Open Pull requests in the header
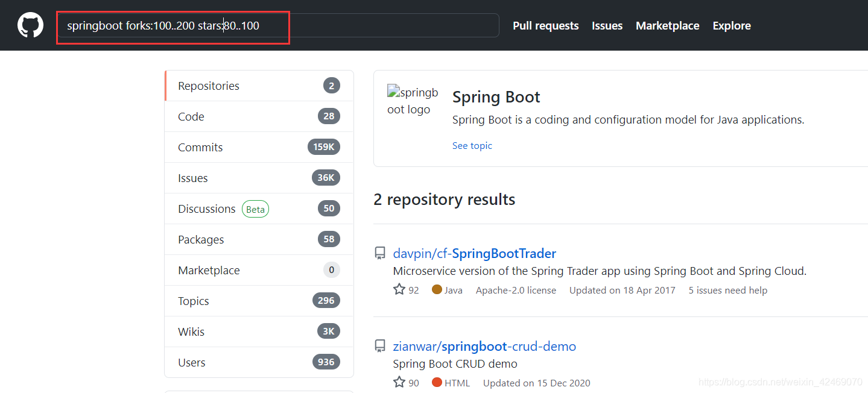 [545, 26]
